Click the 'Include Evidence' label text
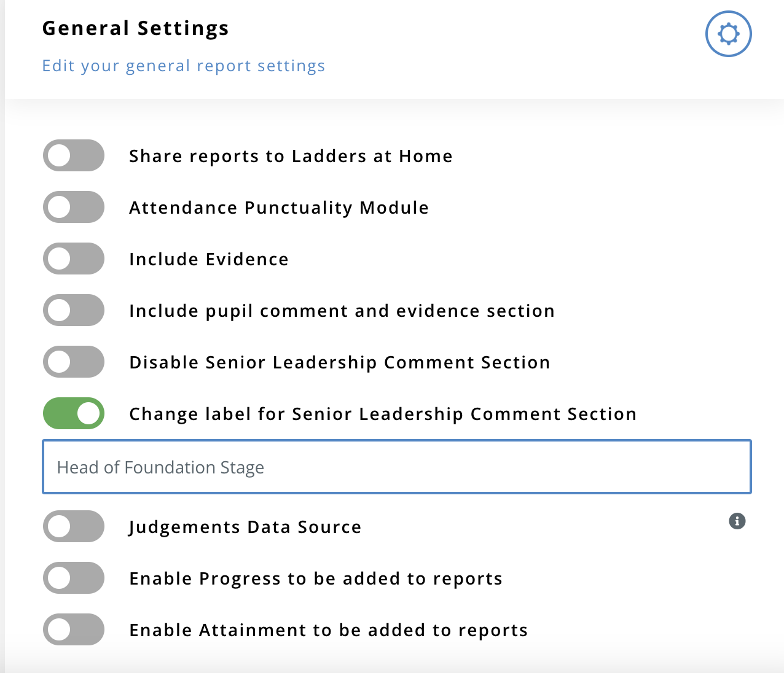 pyautogui.click(x=209, y=259)
